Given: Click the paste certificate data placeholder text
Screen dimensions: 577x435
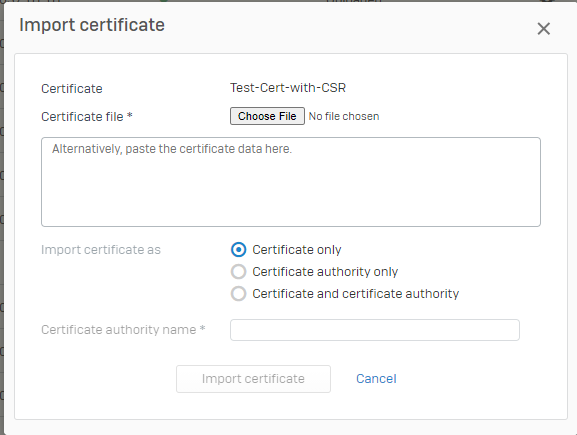Looking at the screenshot, I should tap(172, 149).
